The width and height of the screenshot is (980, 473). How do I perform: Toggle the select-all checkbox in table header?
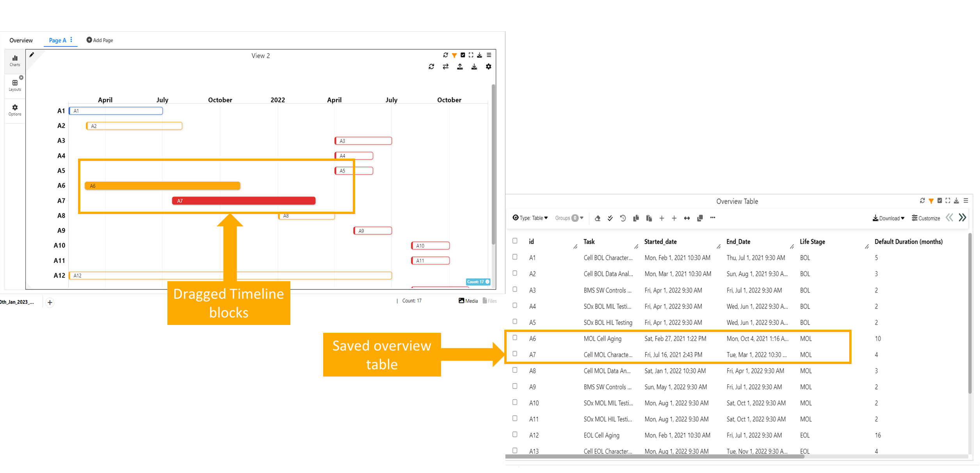pos(515,241)
